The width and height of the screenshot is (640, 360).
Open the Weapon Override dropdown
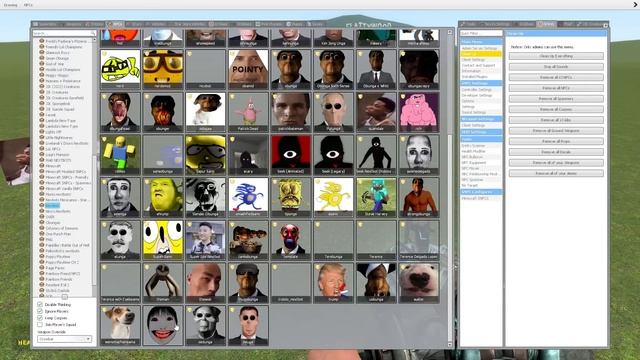[64, 339]
